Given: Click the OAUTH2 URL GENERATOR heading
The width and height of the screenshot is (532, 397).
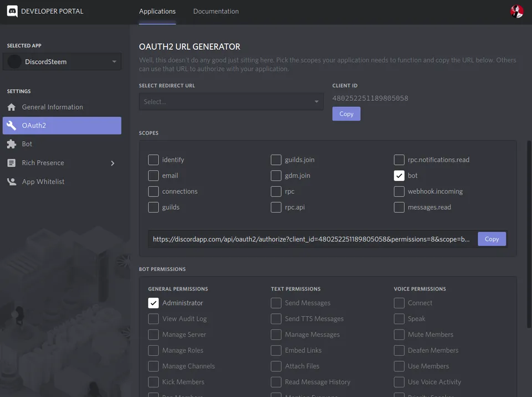Looking at the screenshot, I should point(190,47).
